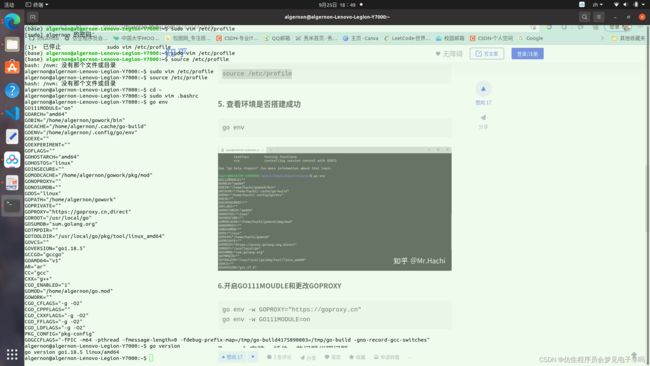Image resolution: width=650 pixels, height=366 pixels.
Task: Open the QQ邮箱 bookmark
Action: click(x=277, y=38)
